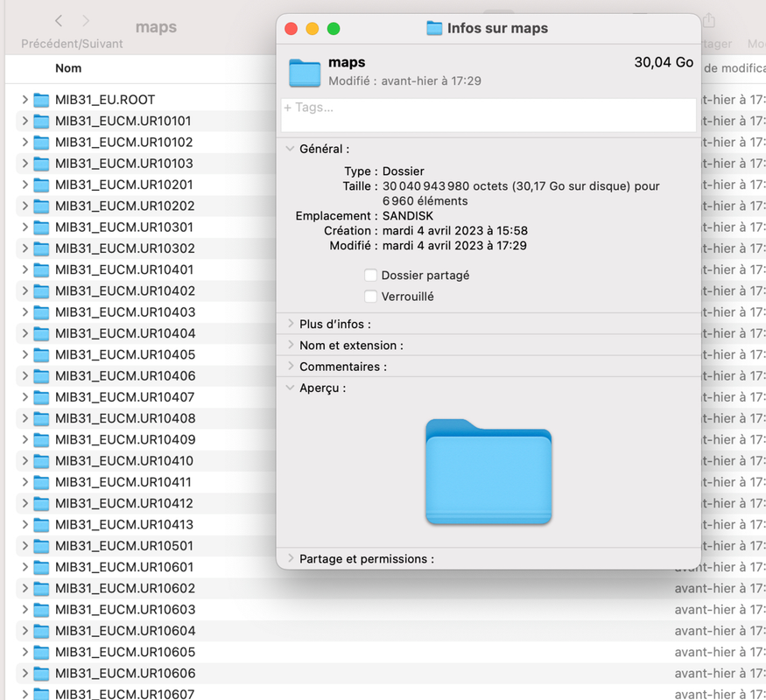Click the folder icon of MIB31_EUCM.UR10601
This screenshot has width=766, height=700.
[x=41, y=567]
